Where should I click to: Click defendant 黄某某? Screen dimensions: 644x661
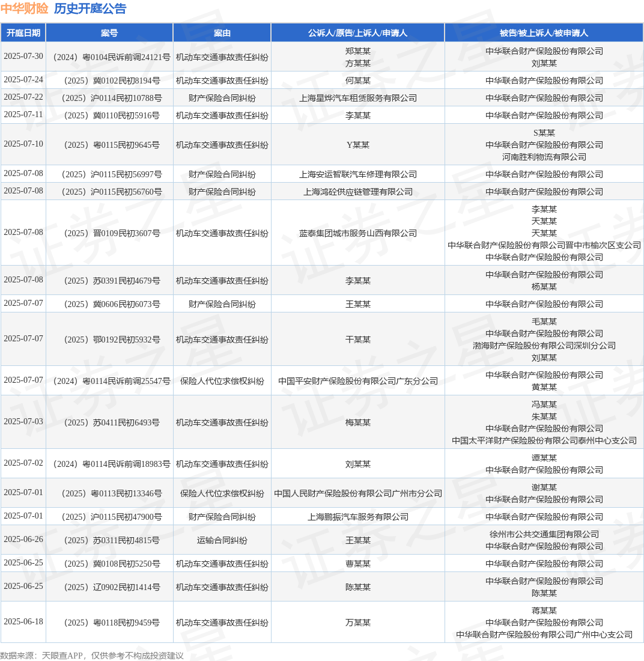(544, 387)
